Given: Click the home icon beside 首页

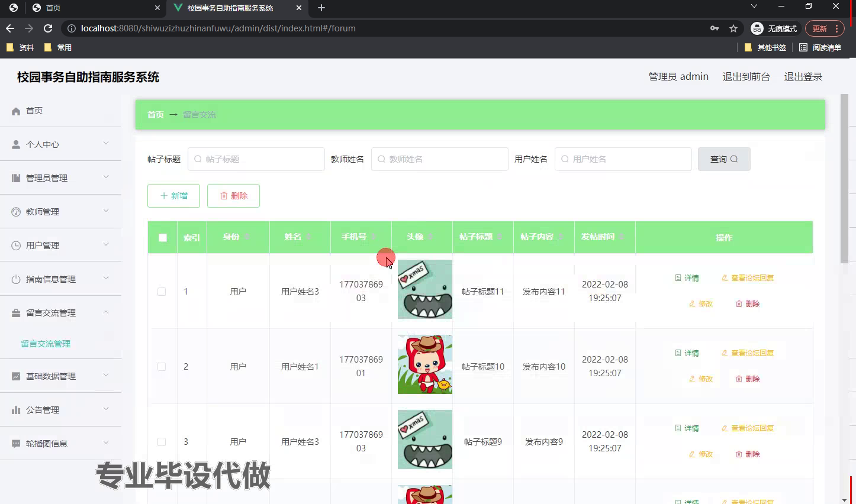Looking at the screenshot, I should coord(16,111).
